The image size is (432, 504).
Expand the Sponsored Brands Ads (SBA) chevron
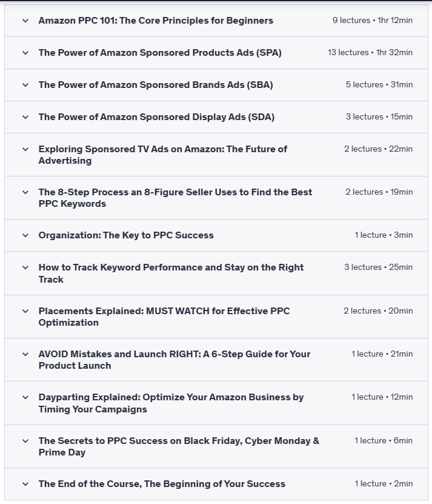coord(25,84)
